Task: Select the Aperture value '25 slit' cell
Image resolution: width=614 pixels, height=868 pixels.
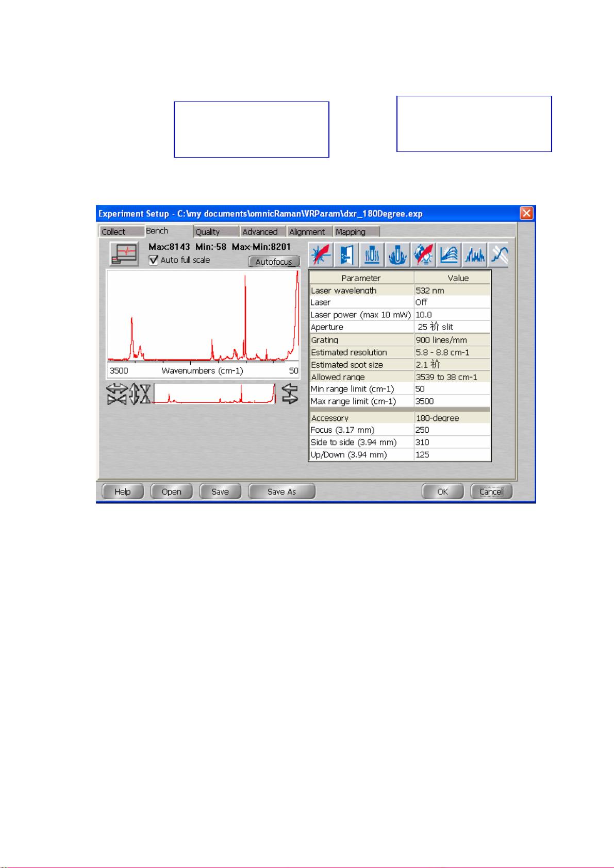Action: tap(452, 327)
